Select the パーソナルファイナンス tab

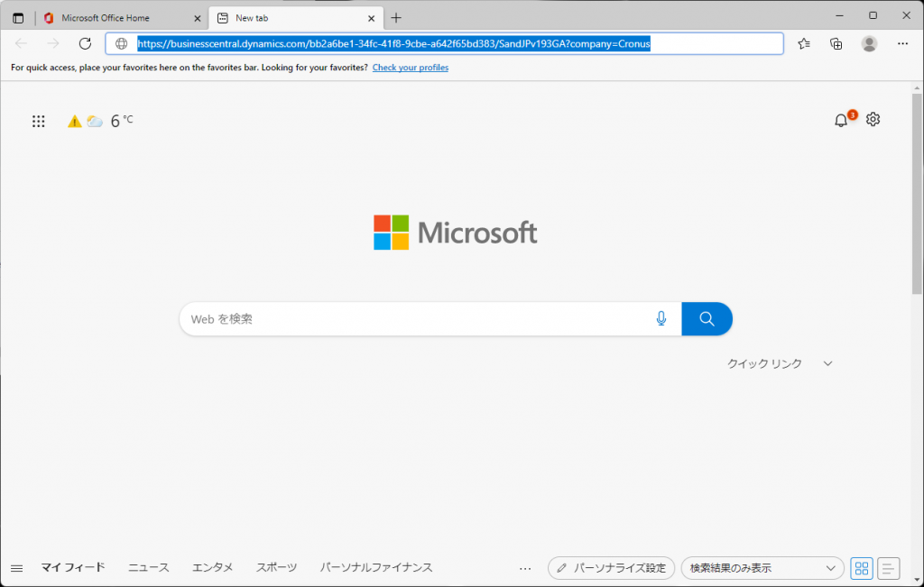coord(376,567)
